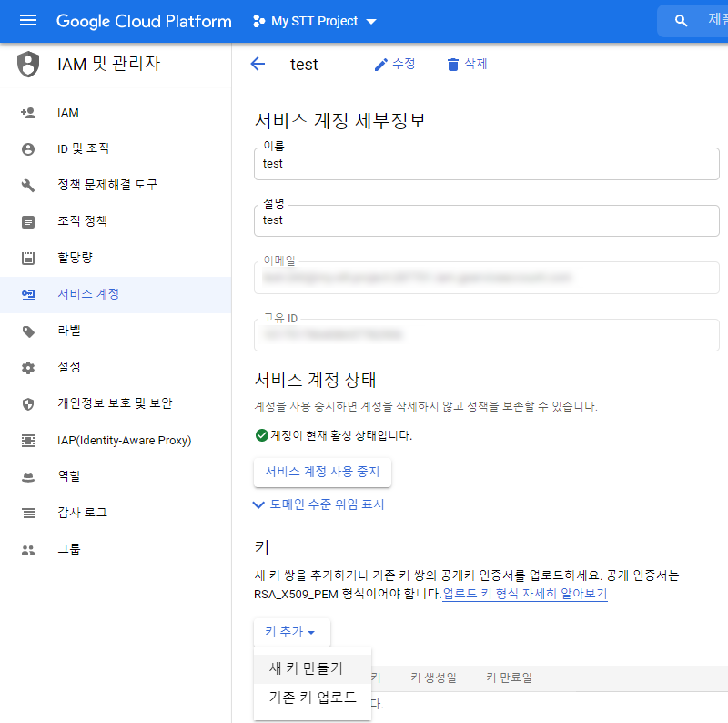Viewport: 728px width, 723px height.
Task: Open the My STT Project selector dropdown
Action: point(314,21)
